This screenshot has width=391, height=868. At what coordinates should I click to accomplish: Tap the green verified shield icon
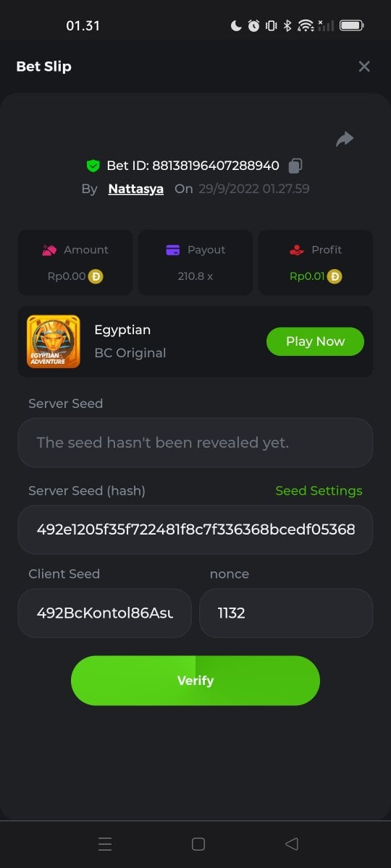[93, 166]
